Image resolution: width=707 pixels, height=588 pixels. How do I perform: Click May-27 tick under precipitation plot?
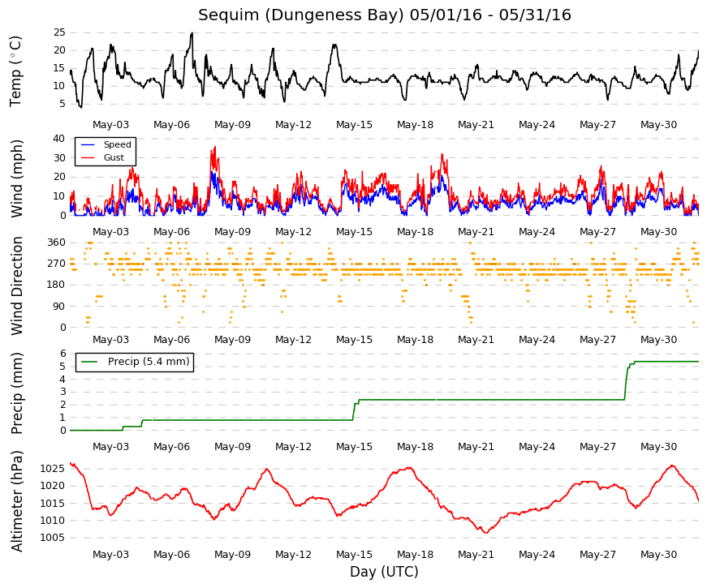(x=597, y=447)
